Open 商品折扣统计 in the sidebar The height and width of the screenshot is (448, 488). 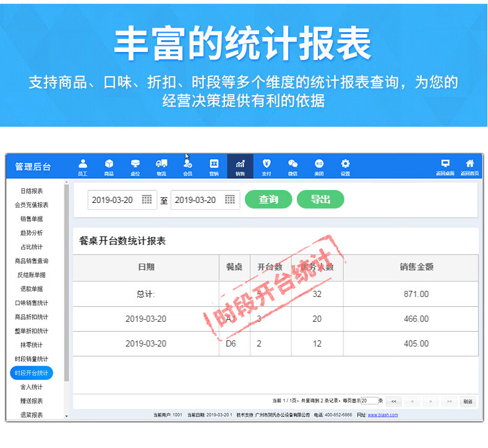32,317
